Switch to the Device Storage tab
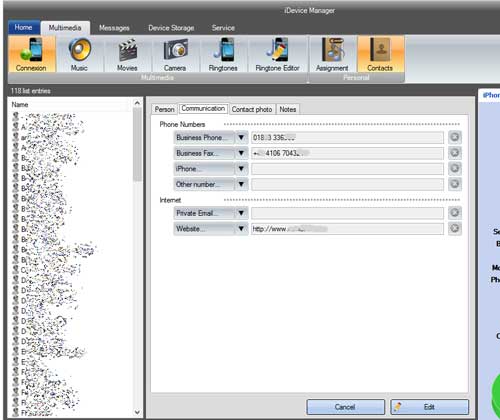 coord(171,28)
